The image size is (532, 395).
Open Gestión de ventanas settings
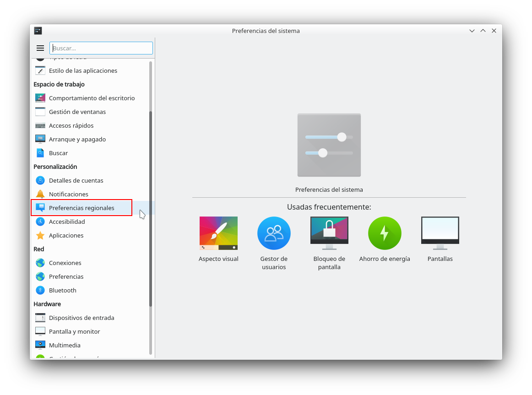pos(77,112)
